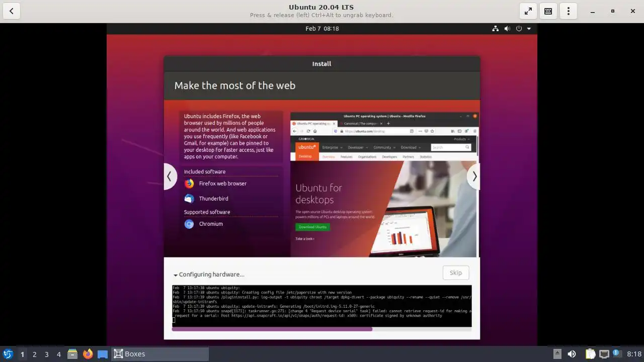Click 'Thunderbird' label

213,199
